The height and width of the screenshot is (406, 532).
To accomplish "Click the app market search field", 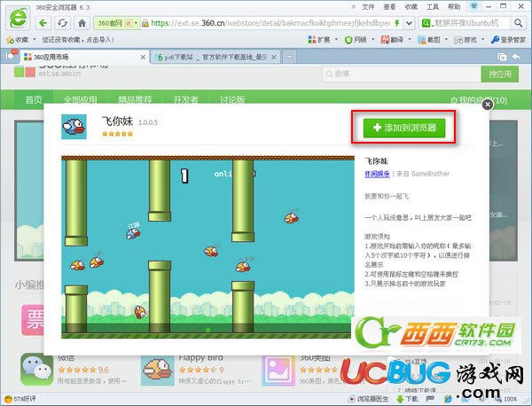I will point(402,74).
